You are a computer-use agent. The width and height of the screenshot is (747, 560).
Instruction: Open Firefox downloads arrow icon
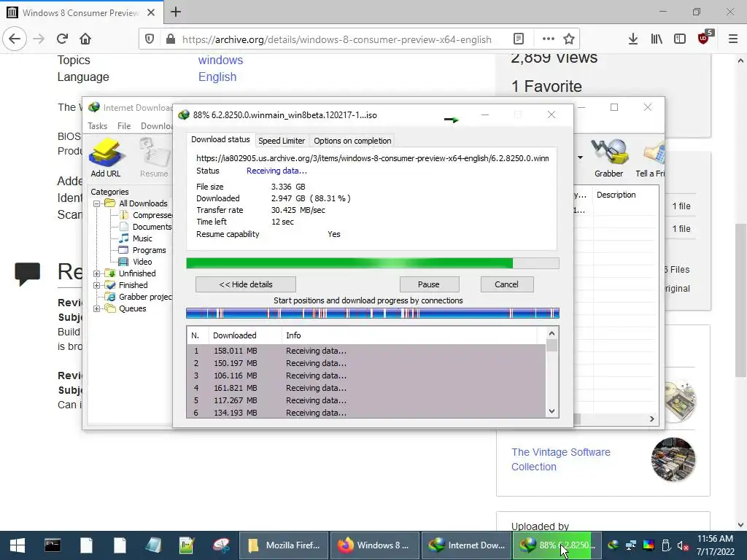[x=632, y=39]
